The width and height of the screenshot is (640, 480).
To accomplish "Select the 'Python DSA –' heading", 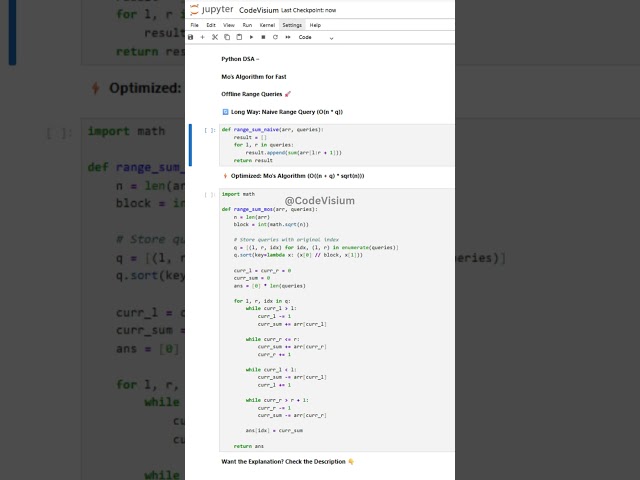I will (240, 59).
